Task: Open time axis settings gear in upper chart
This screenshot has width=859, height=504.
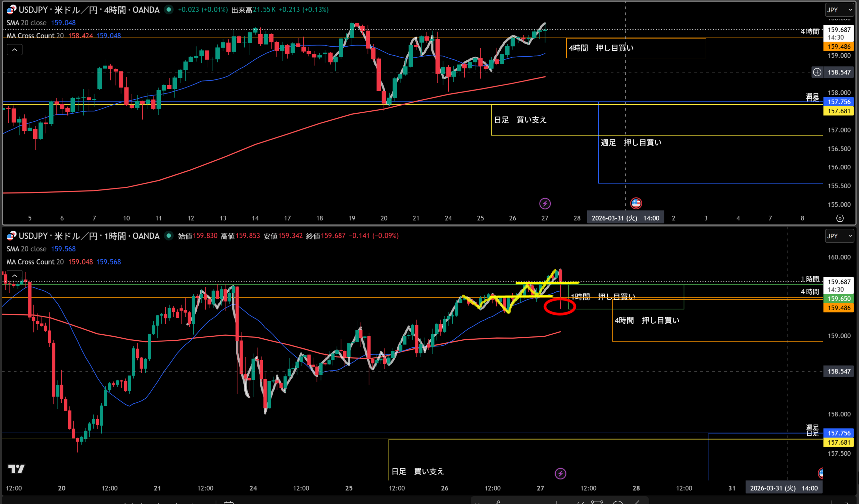Action: (x=840, y=218)
